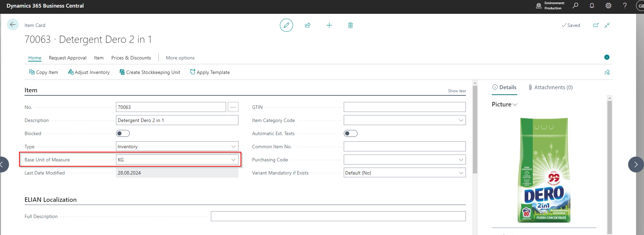The image size is (644, 235).
Task: Click Create Stockkeeping Unit action
Action: [150, 72]
